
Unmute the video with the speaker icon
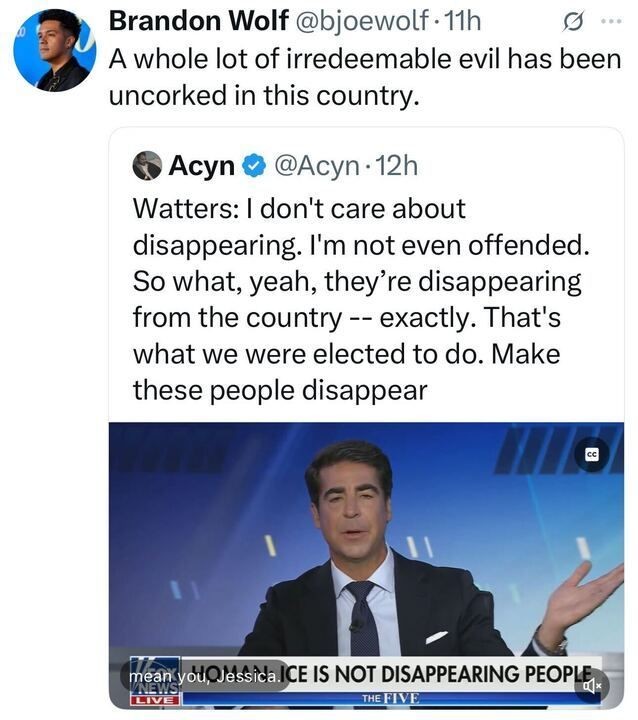point(592,685)
